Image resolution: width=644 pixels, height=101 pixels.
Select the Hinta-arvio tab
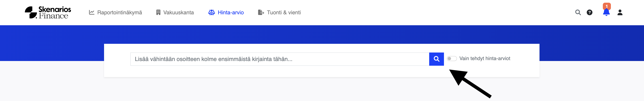point(230,13)
